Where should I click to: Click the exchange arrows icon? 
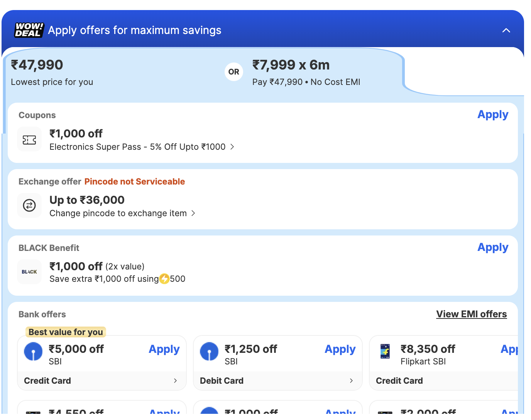pos(29,205)
